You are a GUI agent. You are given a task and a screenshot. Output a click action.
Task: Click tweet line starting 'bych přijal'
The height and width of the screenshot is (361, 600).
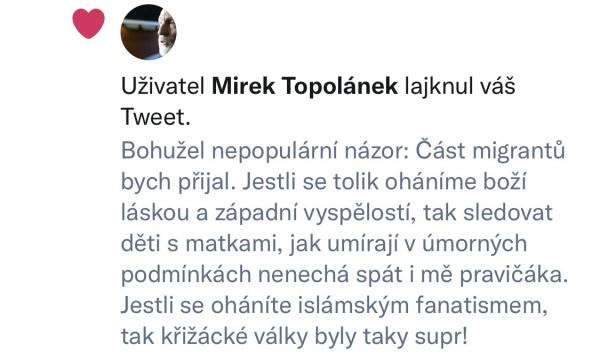coord(324,182)
